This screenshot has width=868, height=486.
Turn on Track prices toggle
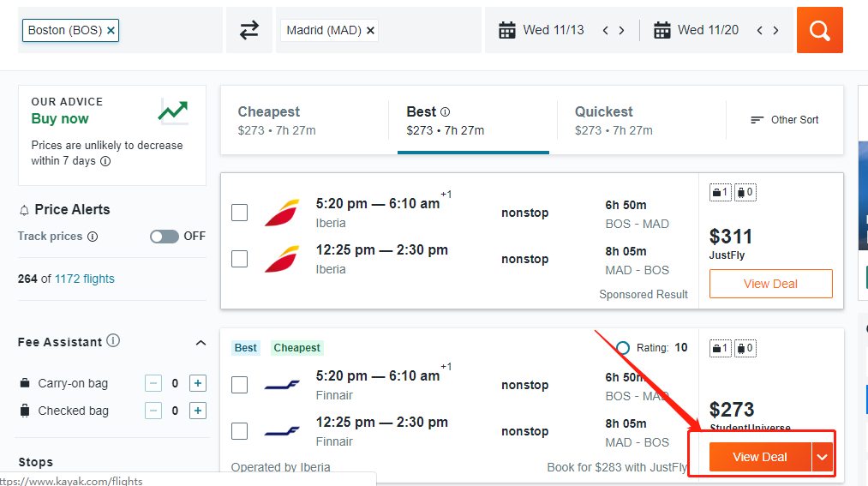165,237
